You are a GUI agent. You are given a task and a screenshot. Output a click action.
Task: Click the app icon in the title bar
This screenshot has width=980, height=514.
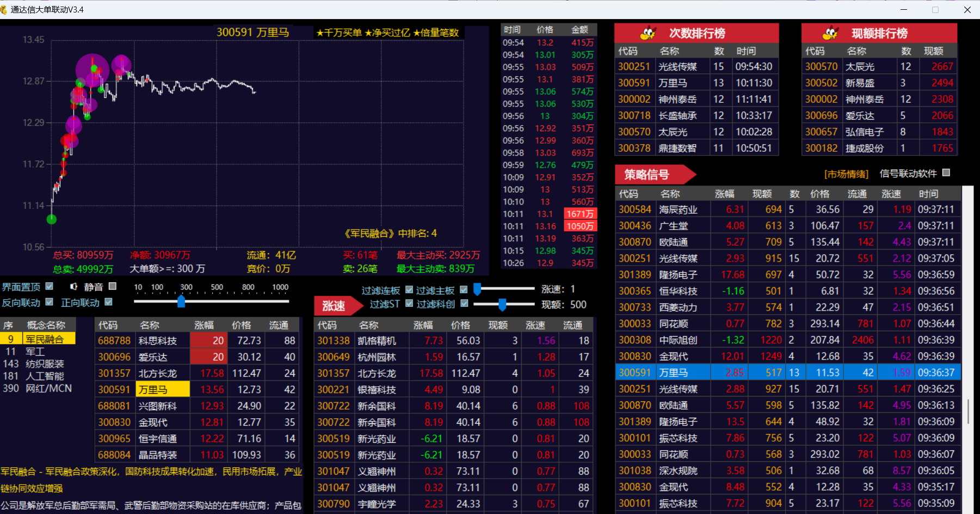[x=3, y=10]
